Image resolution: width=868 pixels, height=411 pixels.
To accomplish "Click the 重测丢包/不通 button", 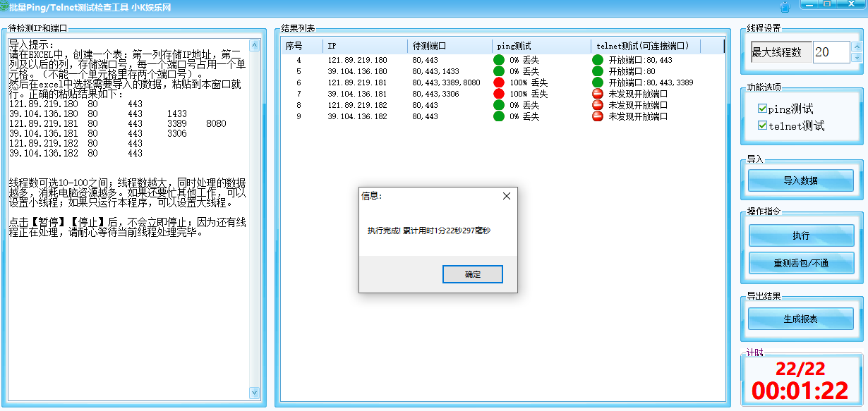I will [x=801, y=263].
